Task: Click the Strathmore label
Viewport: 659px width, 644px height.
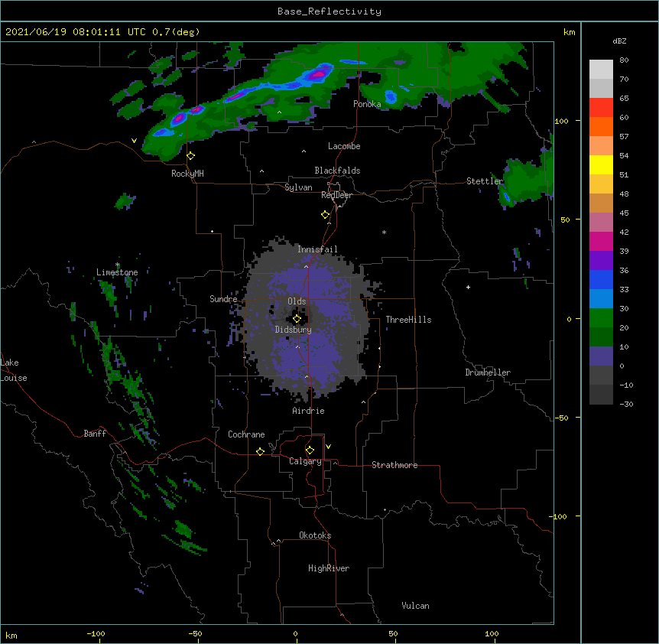Action: (394, 465)
